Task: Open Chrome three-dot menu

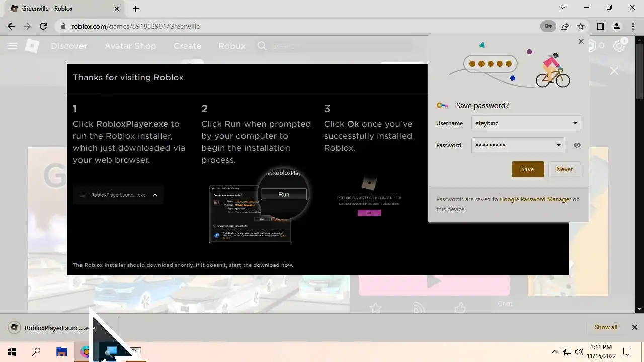Action: tap(632, 26)
